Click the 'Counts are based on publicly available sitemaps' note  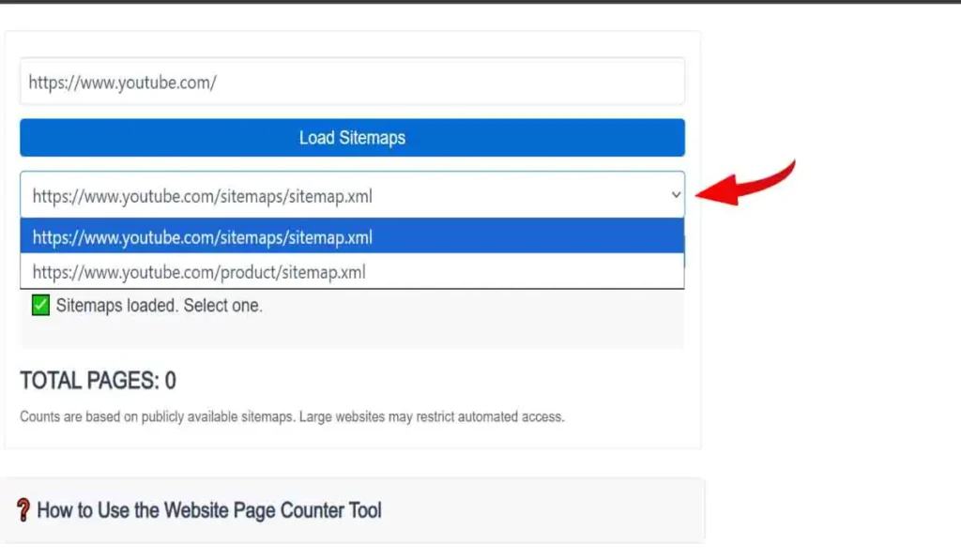point(292,416)
